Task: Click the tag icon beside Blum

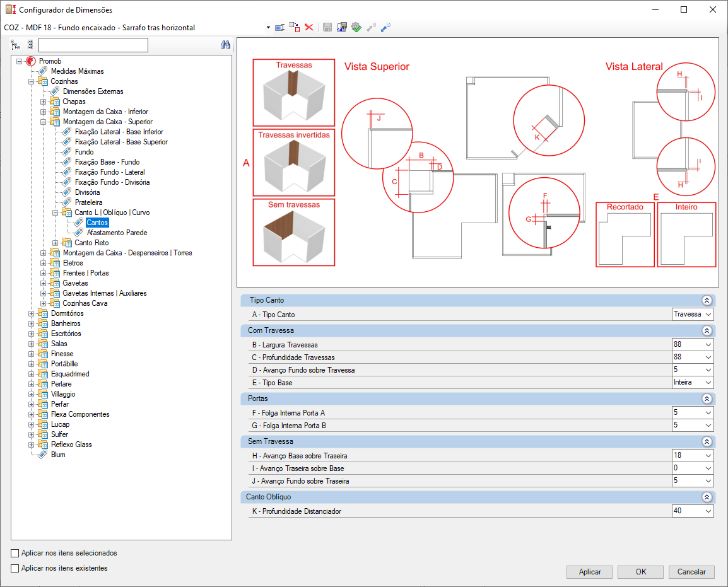Action: point(43,455)
